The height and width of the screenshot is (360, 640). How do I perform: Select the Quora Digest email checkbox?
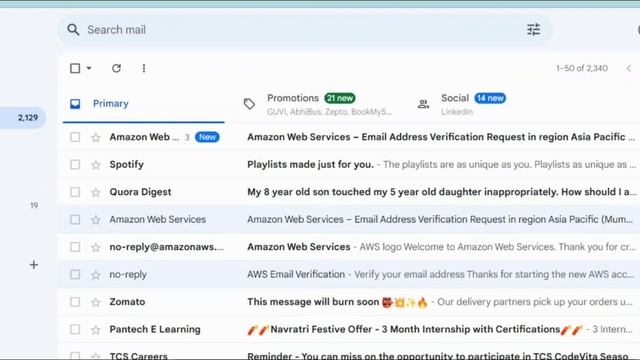[x=75, y=192]
